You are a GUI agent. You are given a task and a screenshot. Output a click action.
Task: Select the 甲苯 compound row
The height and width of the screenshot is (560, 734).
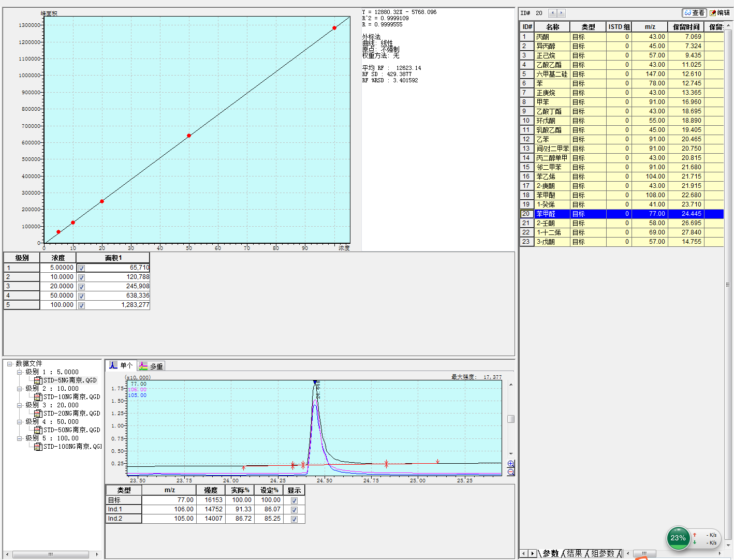point(622,102)
